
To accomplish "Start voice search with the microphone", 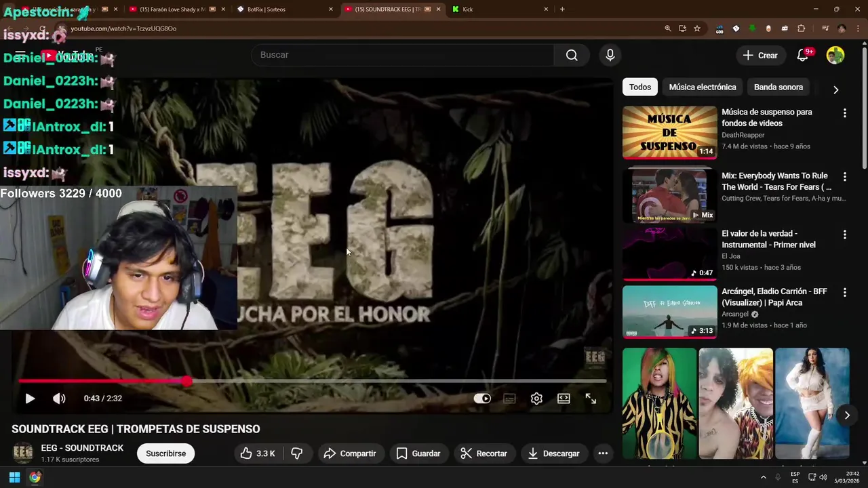I will click(x=610, y=55).
